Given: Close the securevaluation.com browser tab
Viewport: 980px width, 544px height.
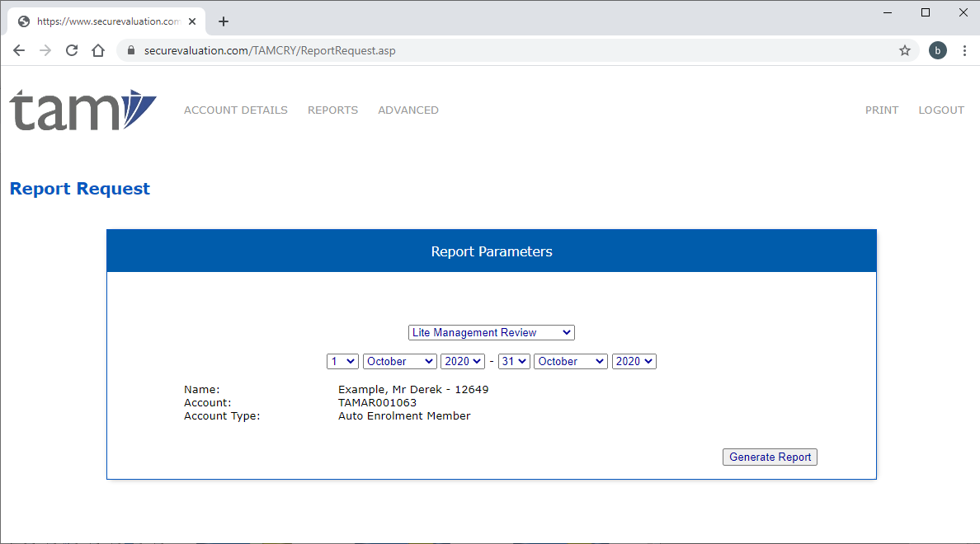Looking at the screenshot, I should 192,21.
